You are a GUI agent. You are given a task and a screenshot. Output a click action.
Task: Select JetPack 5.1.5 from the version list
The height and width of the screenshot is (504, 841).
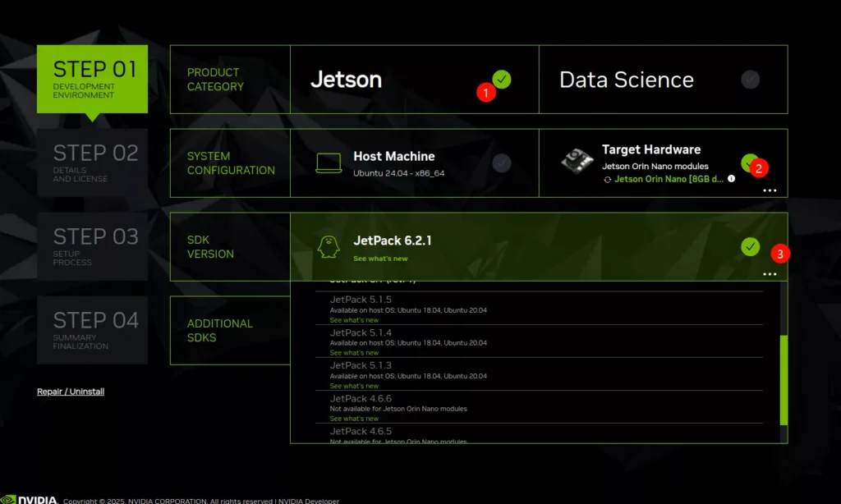point(361,300)
